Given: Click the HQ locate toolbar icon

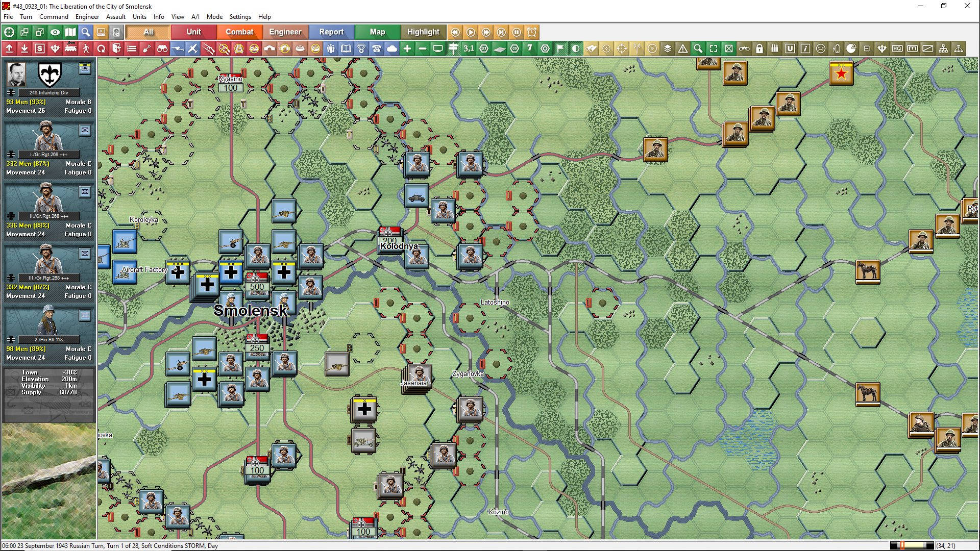Looking at the screenshot, I should click(x=897, y=48).
